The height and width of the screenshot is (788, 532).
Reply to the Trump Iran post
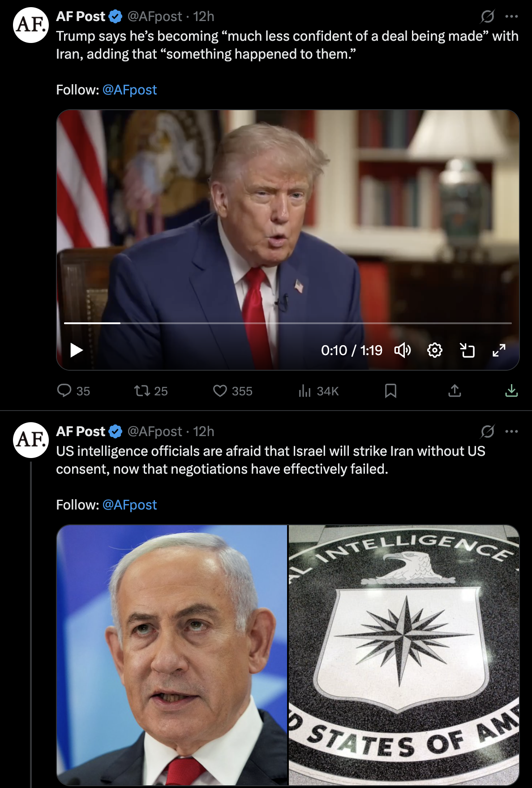click(73, 391)
